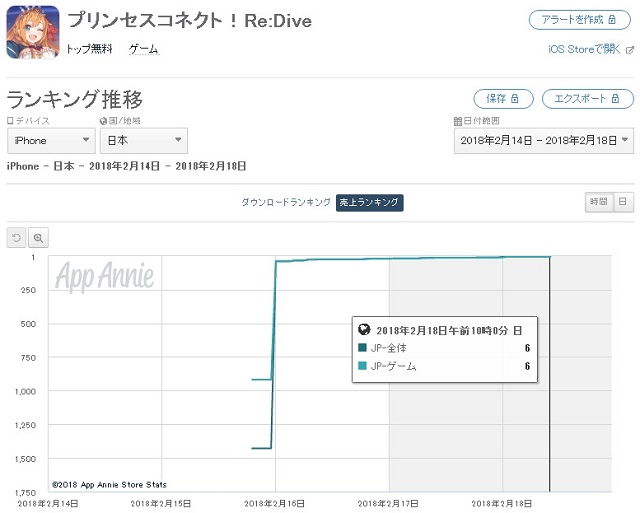
Task: Toggle 時間 hourly granularity
Action: coord(598,202)
